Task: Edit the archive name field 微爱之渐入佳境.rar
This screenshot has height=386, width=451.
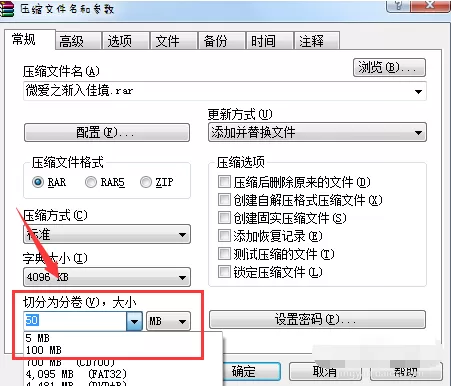Action: 218,91
